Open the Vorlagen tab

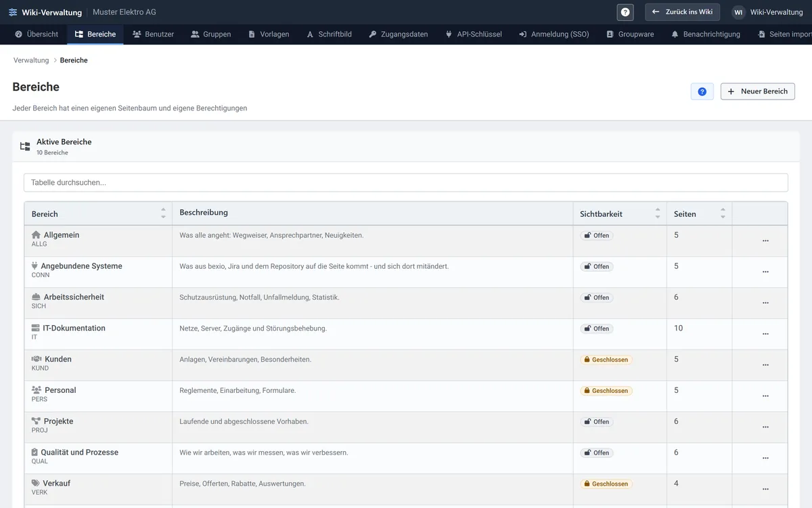269,34
